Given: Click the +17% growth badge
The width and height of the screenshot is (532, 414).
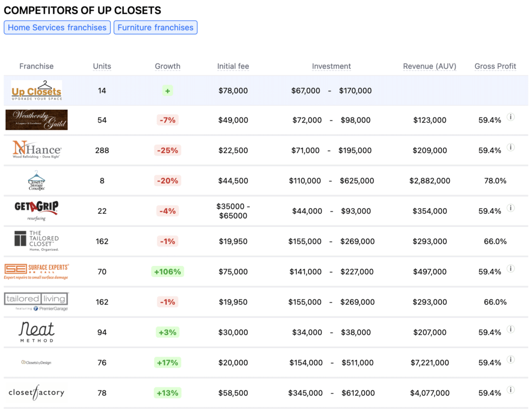Looking at the screenshot, I should click(x=168, y=363).
